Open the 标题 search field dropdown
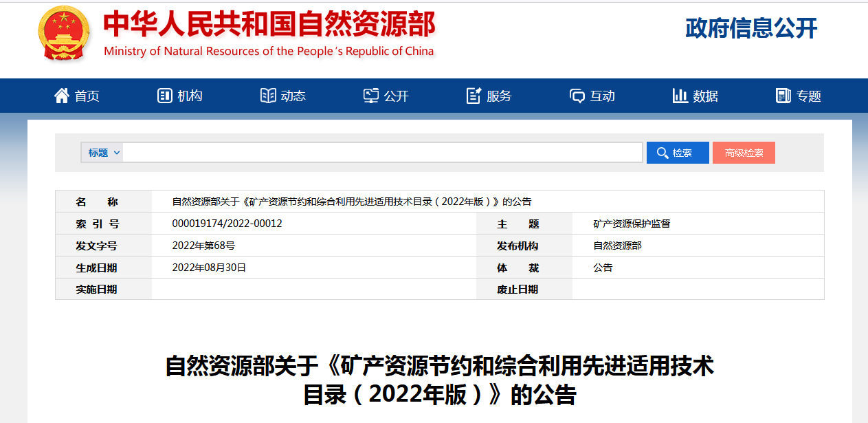Image resolution: width=868 pixels, height=423 pixels. 103,153
